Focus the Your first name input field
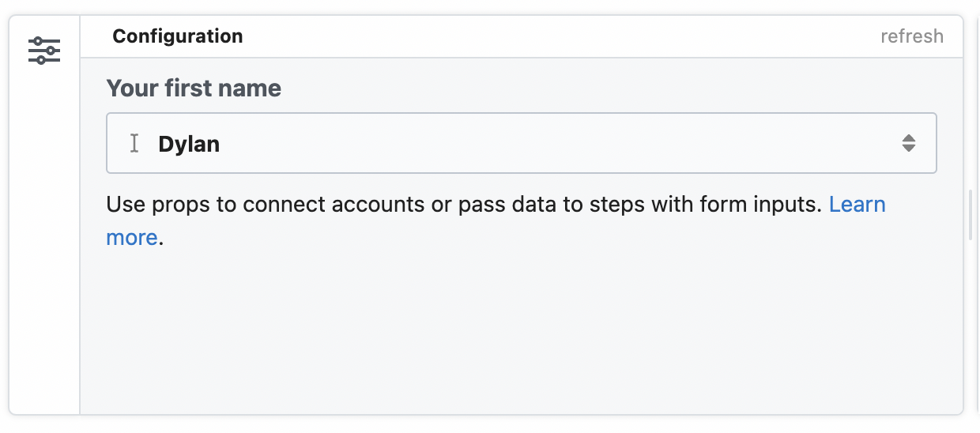The width and height of the screenshot is (980, 433). pos(522,143)
